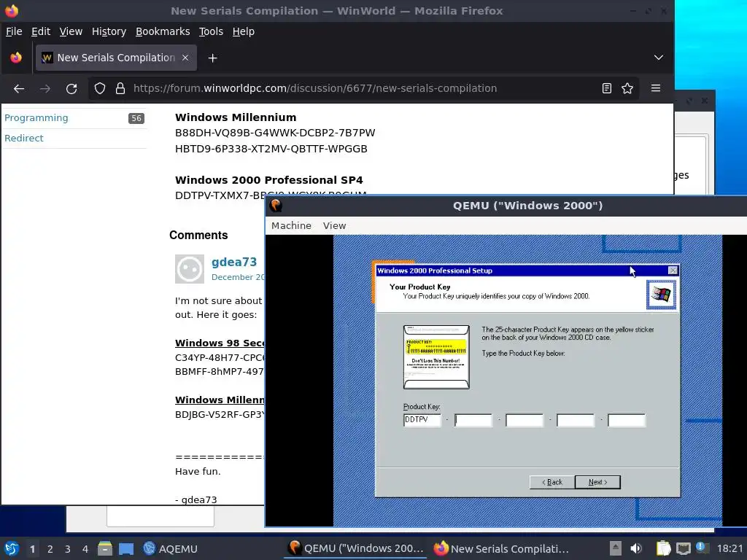Open Firefox hamburger application menu
The height and width of the screenshot is (560, 747).
tap(656, 88)
